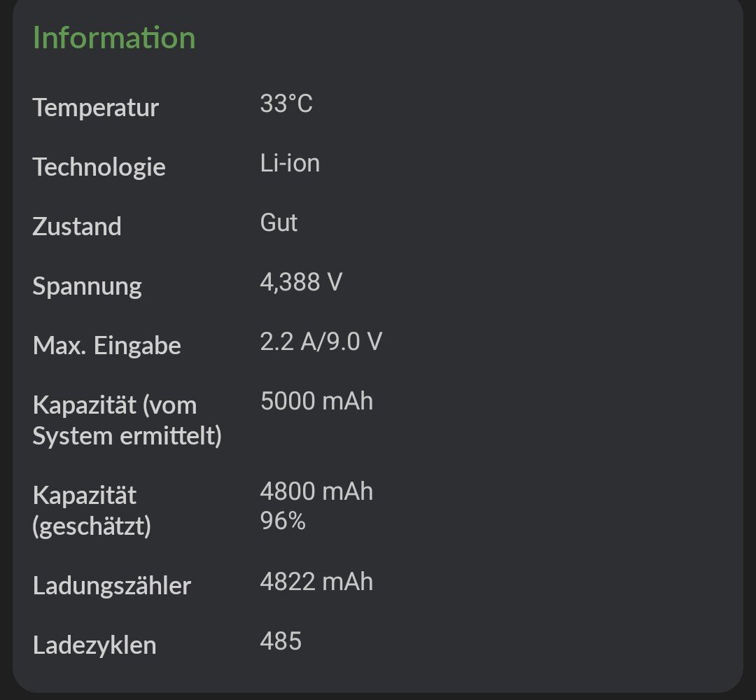
Task: Select the Spannung label
Action: (87, 286)
